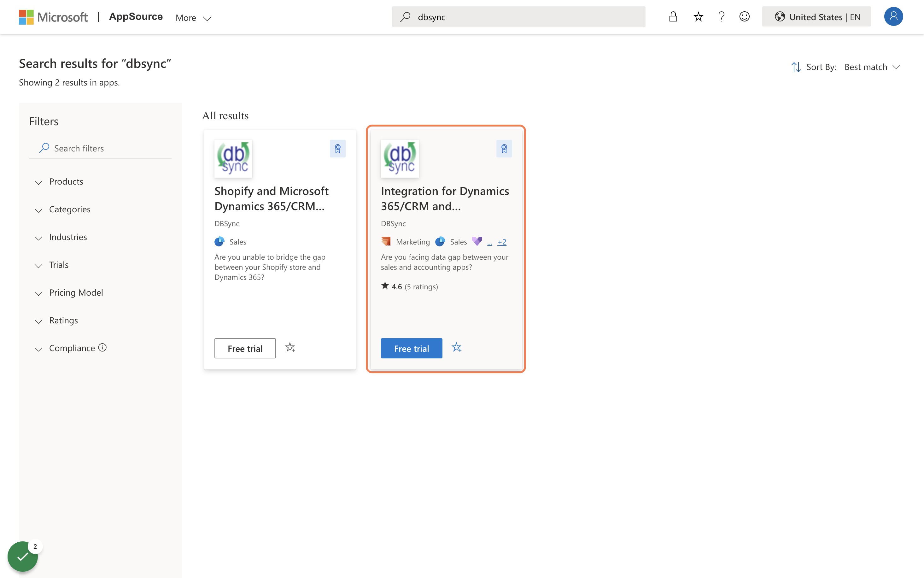924x578 pixels.
Task: Click the Microsoft logo
Action: click(53, 17)
